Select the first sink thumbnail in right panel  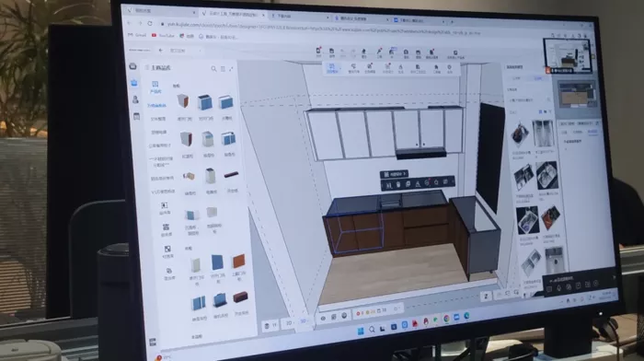click(520, 134)
